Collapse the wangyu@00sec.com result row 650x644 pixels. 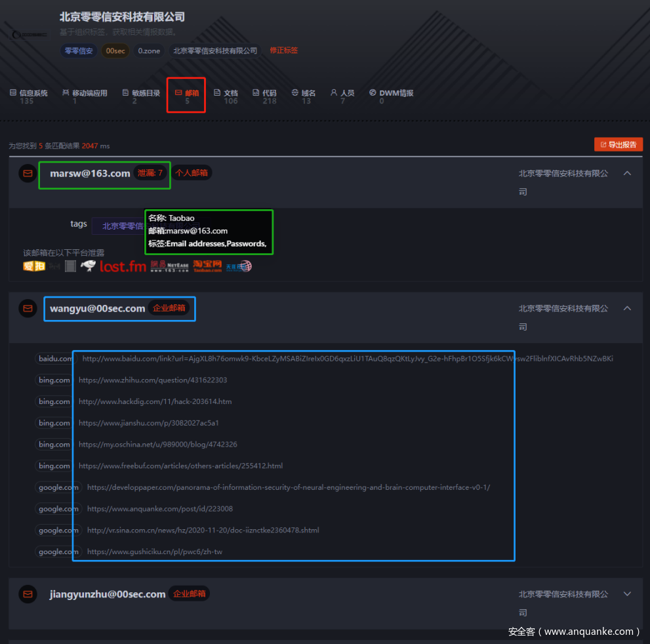[627, 308]
